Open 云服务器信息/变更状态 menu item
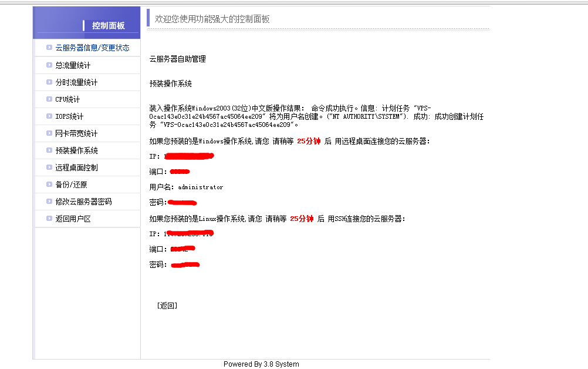 tap(92, 48)
